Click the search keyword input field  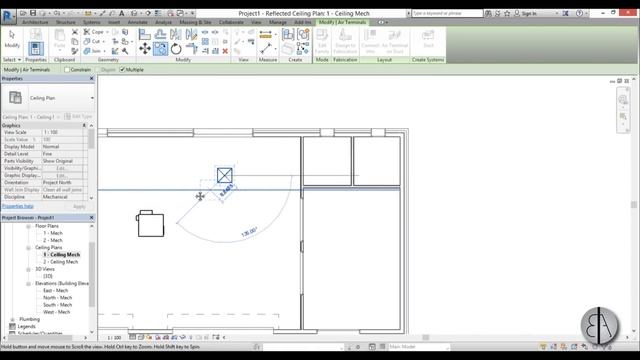pos(447,13)
